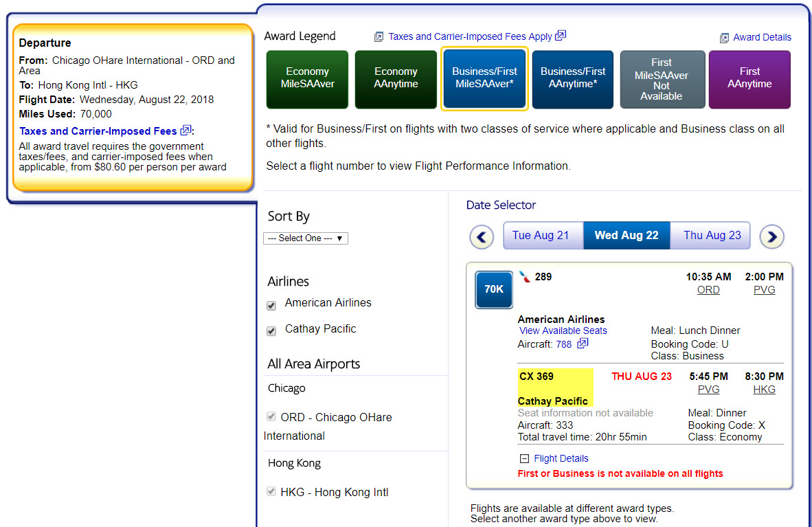The height and width of the screenshot is (527, 812).
Task: Open the Sort By Select One dropdown
Action: pos(306,238)
